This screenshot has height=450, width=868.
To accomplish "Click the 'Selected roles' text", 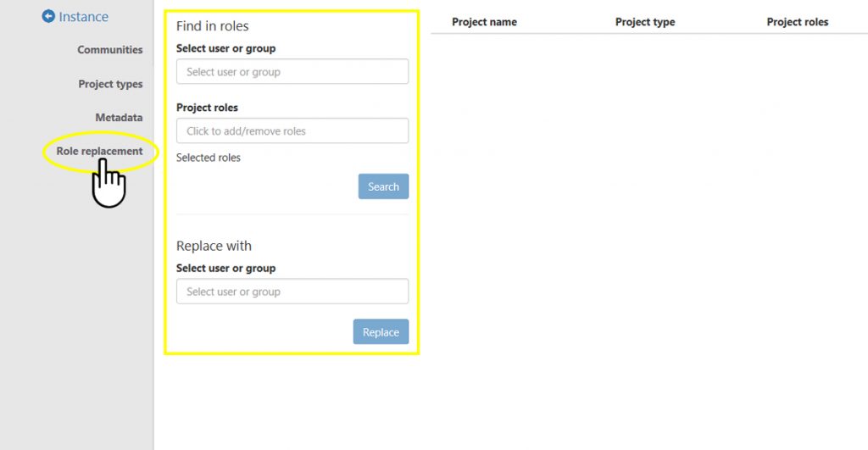I will point(209,158).
